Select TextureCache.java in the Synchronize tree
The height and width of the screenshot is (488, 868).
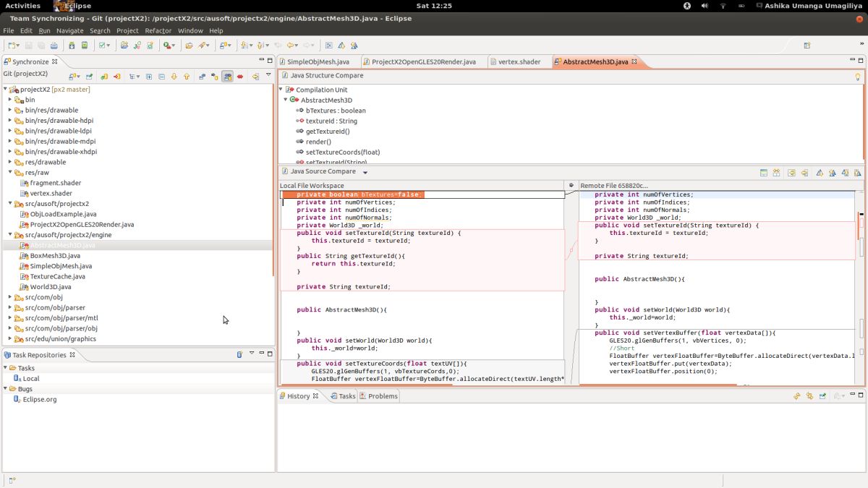point(57,276)
